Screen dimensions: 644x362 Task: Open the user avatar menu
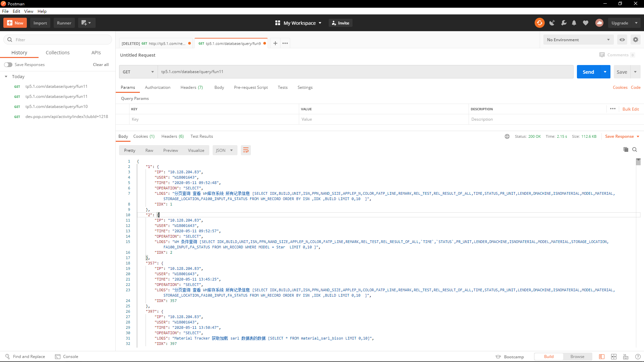(x=599, y=23)
